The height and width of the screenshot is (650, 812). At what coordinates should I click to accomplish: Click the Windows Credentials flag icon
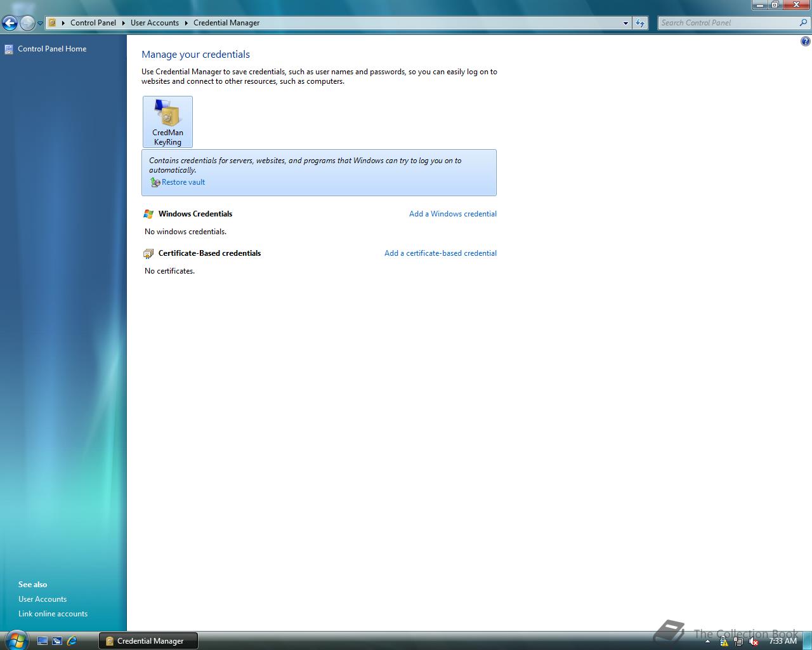148,214
